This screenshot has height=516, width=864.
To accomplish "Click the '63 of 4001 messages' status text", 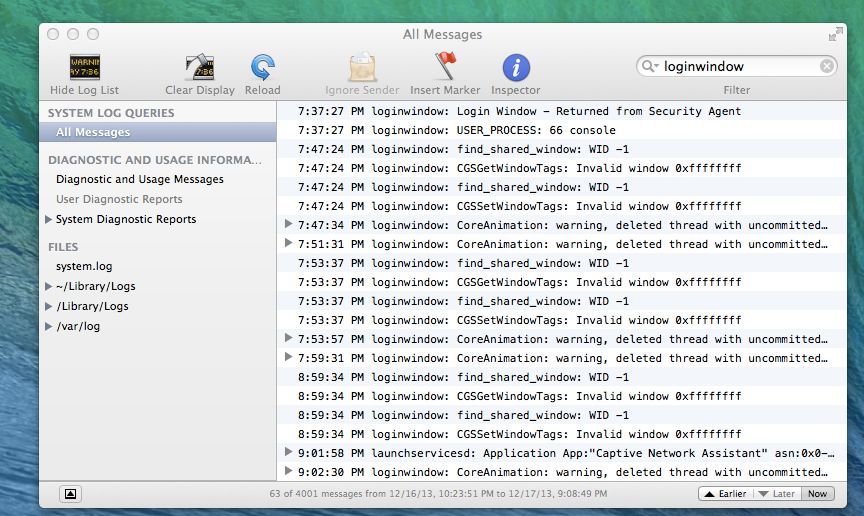I will pyautogui.click(x=438, y=493).
